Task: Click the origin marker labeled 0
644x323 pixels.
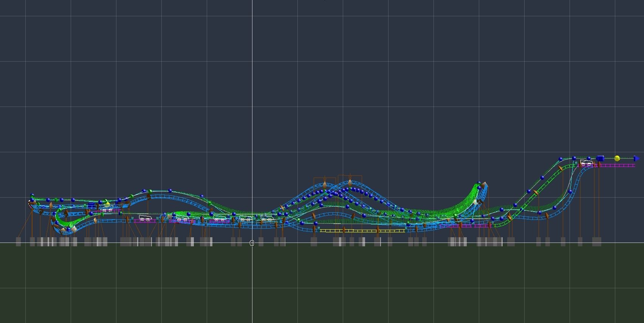Action: coord(252,243)
